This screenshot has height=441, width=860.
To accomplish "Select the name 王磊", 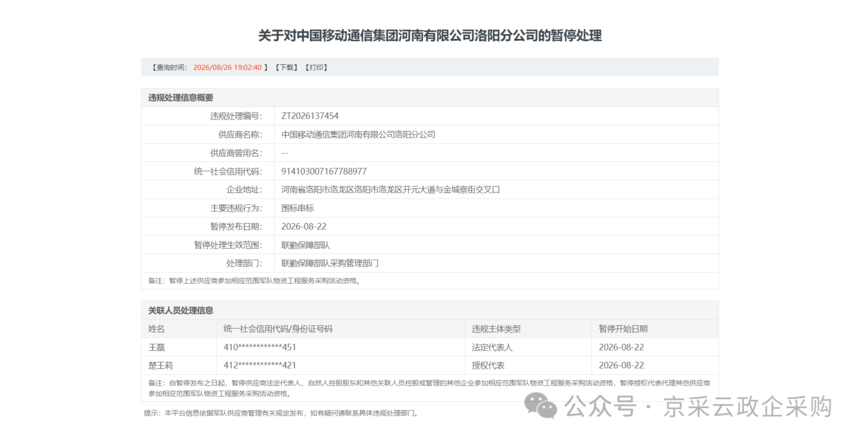I will (x=156, y=347).
